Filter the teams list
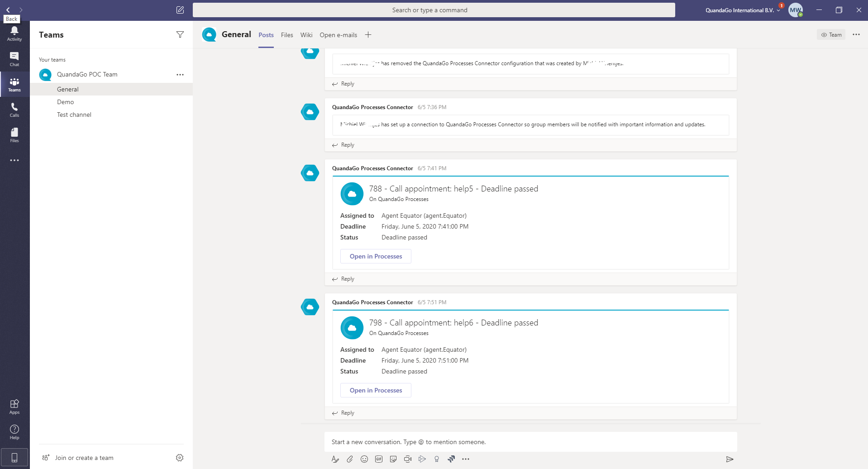The image size is (868, 469). pyautogui.click(x=180, y=34)
